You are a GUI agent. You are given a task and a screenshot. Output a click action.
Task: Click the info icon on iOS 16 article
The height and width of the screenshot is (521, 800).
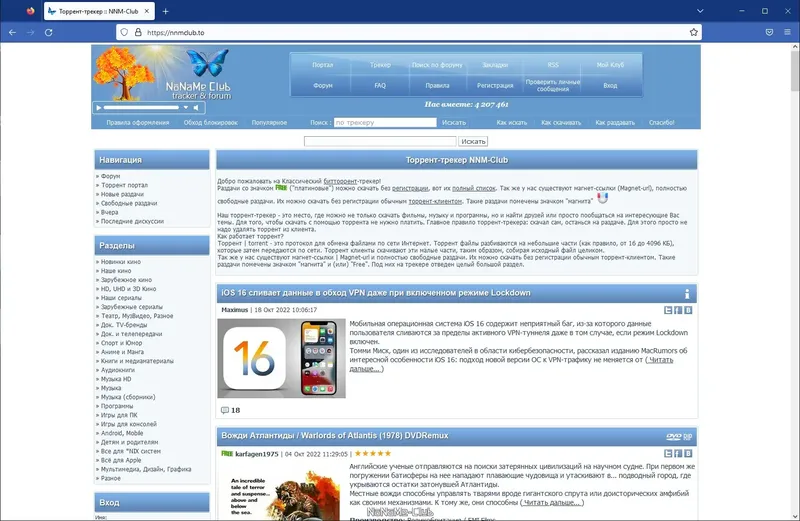[687, 293]
